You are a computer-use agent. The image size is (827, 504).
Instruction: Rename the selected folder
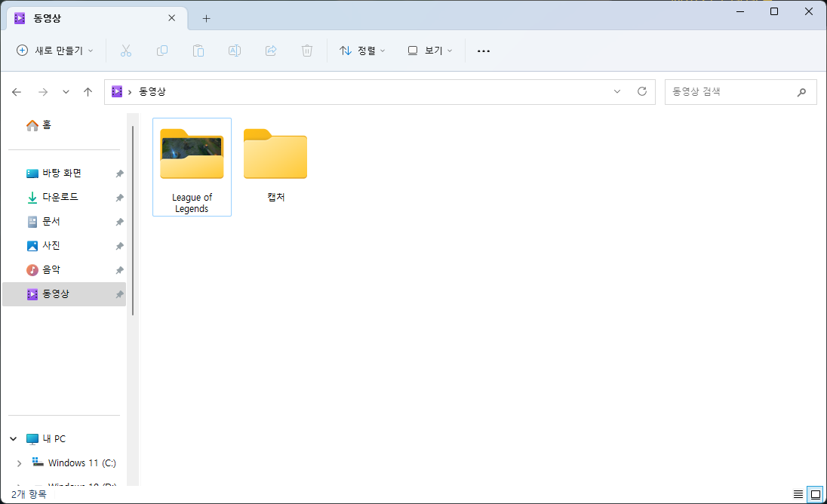pyautogui.click(x=234, y=51)
